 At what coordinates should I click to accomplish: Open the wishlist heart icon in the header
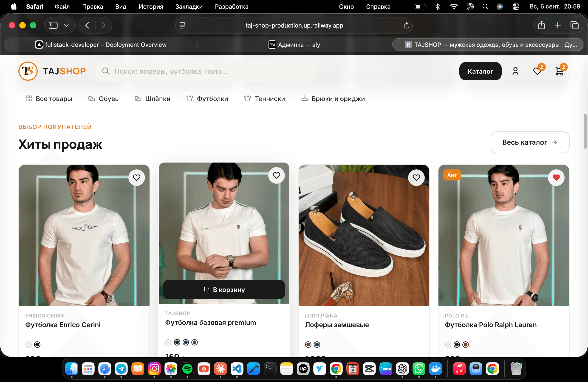(x=537, y=71)
